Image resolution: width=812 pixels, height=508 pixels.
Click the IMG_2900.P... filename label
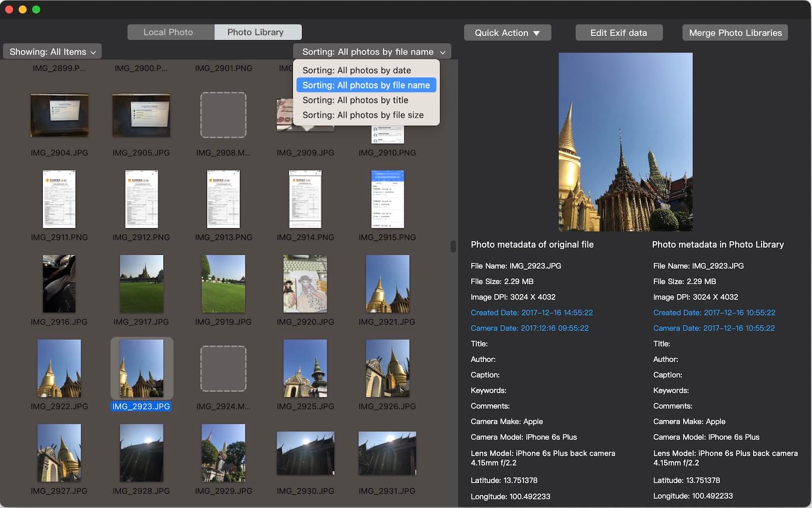[x=141, y=68]
